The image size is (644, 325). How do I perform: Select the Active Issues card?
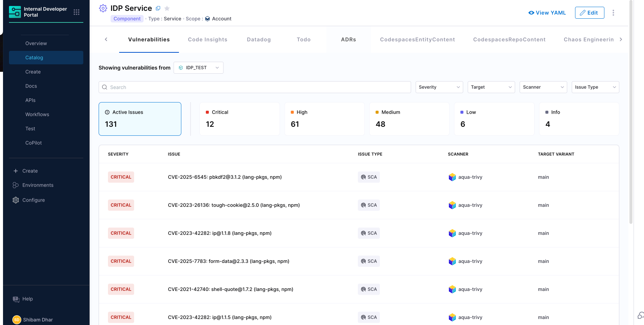point(140,119)
